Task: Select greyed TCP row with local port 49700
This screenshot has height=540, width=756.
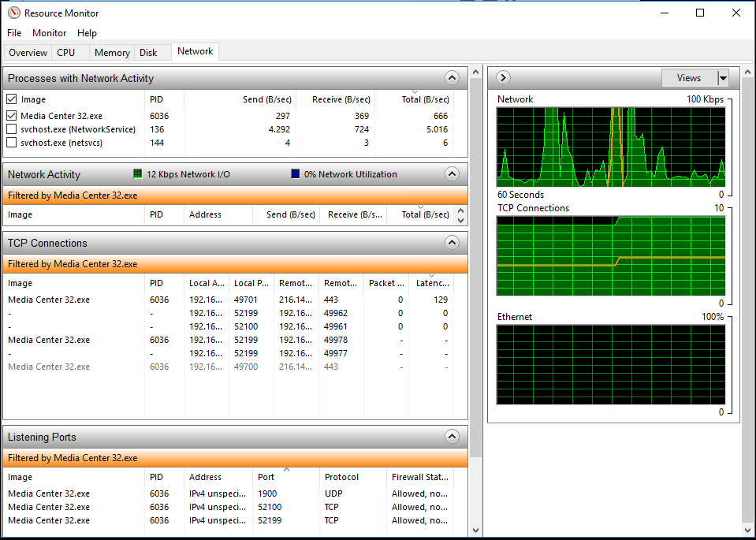Action: [229, 367]
